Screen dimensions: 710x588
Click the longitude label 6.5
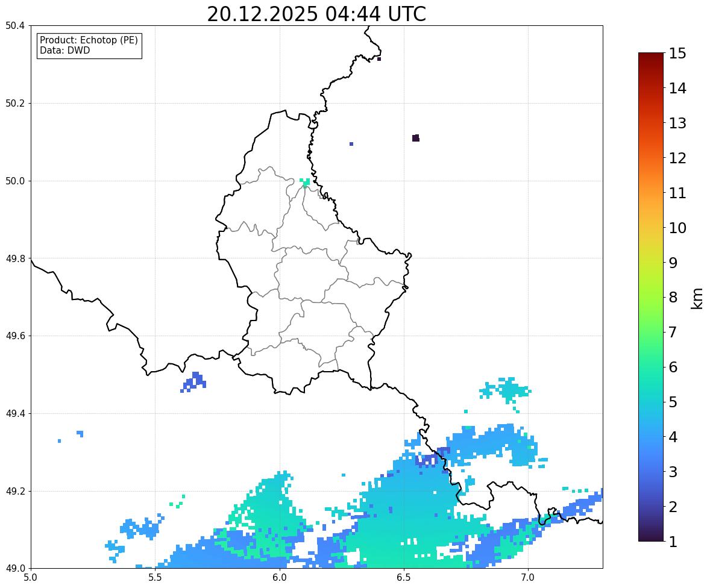[x=403, y=578]
